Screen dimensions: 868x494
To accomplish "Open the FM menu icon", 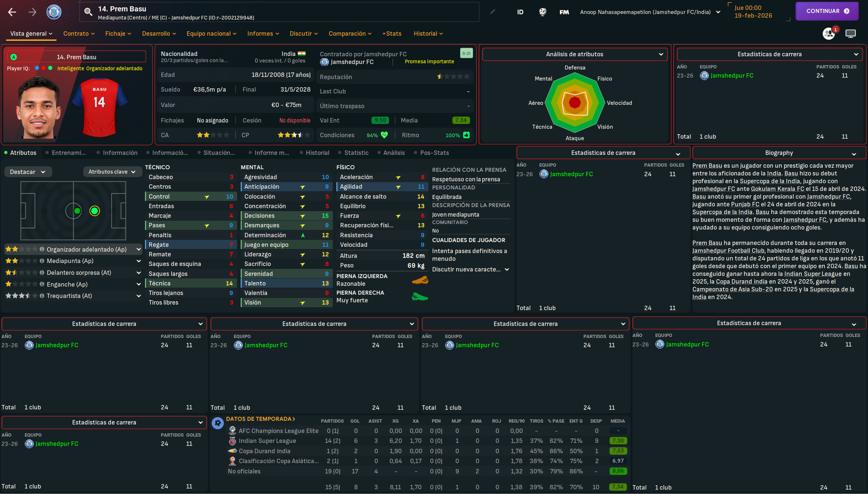I will (564, 12).
